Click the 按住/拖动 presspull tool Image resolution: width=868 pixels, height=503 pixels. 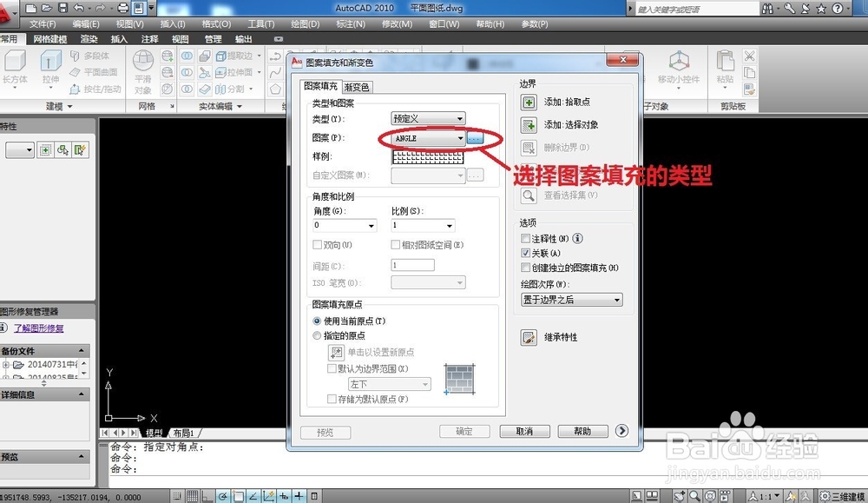95,89
